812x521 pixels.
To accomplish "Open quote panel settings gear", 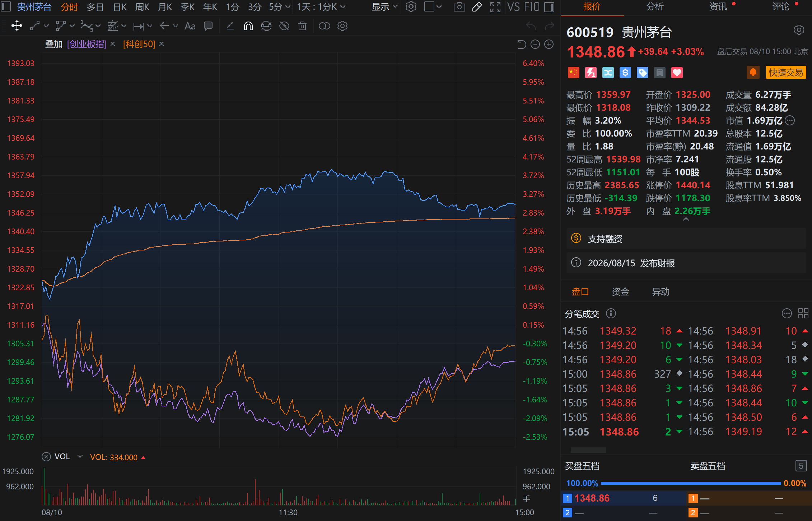I will point(799,30).
